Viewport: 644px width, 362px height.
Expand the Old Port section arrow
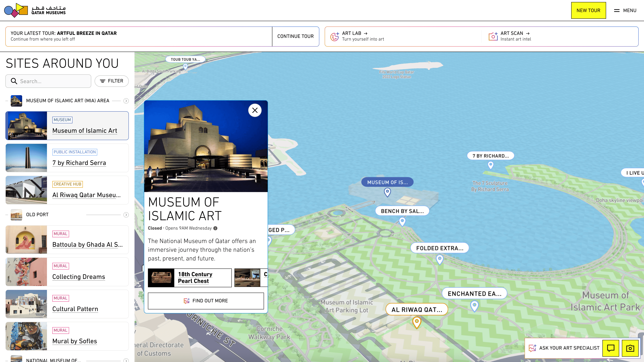(126, 215)
